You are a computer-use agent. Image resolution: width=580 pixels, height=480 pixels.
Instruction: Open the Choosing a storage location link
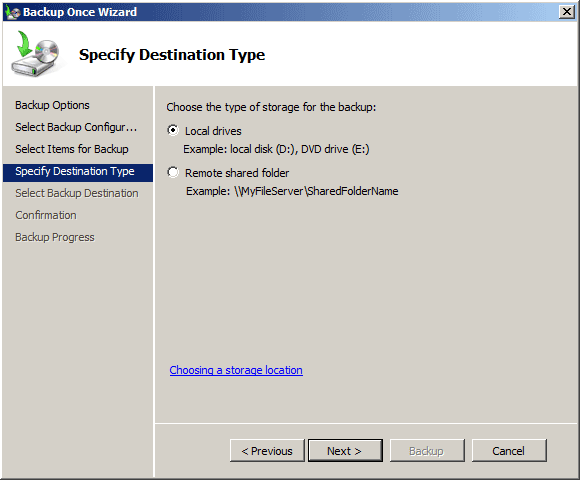(x=236, y=370)
